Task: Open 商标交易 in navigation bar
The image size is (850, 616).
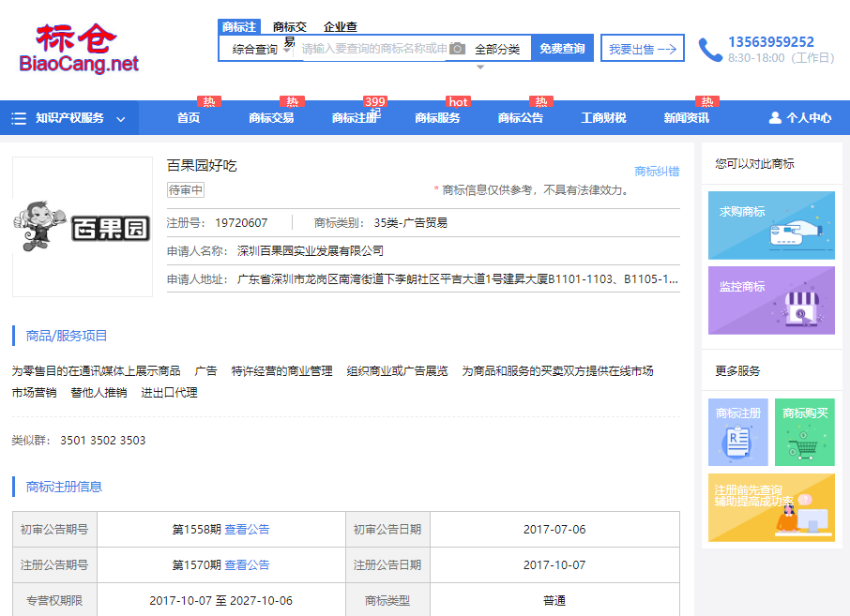Action: pos(271,117)
